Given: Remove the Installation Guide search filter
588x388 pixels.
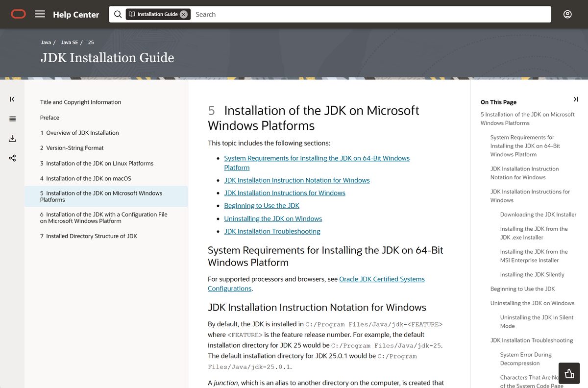Looking at the screenshot, I should point(183,14).
